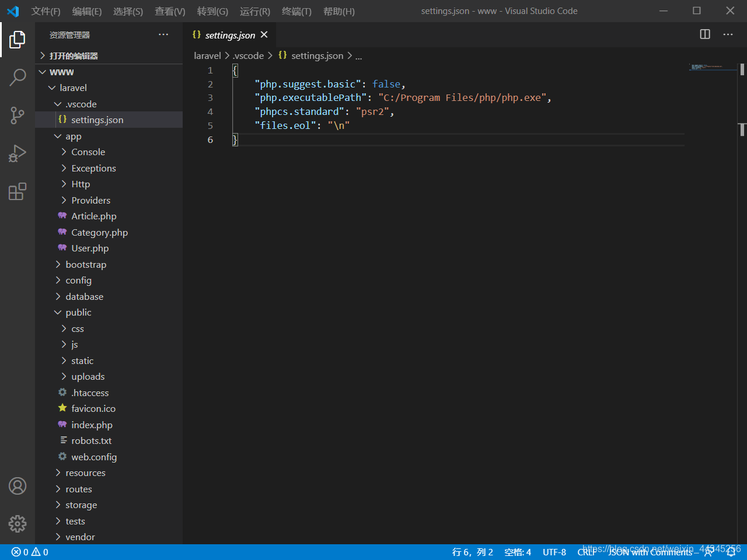This screenshot has width=747, height=560.
Task: Collapse the app folder
Action: point(109,136)
